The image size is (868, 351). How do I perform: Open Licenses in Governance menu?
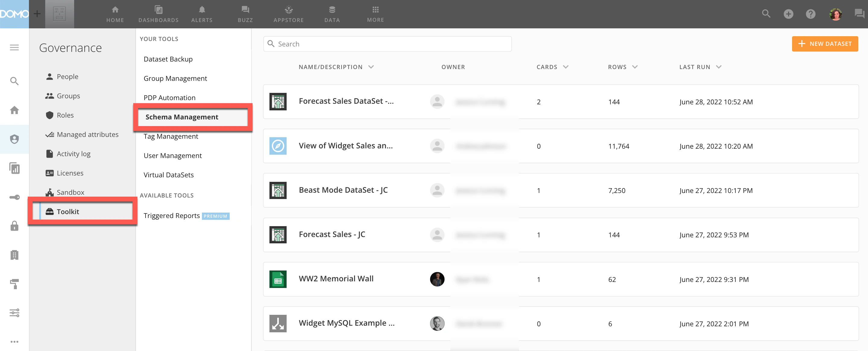click(x=64, y=173)
